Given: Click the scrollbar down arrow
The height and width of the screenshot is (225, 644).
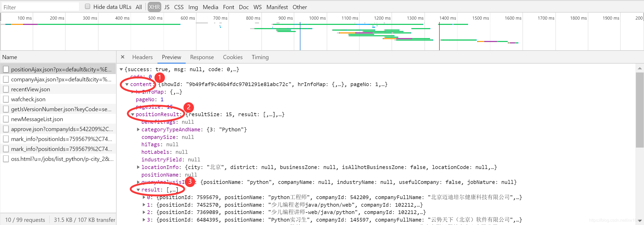Looking at the screenshot, I should tap(640, 221).
